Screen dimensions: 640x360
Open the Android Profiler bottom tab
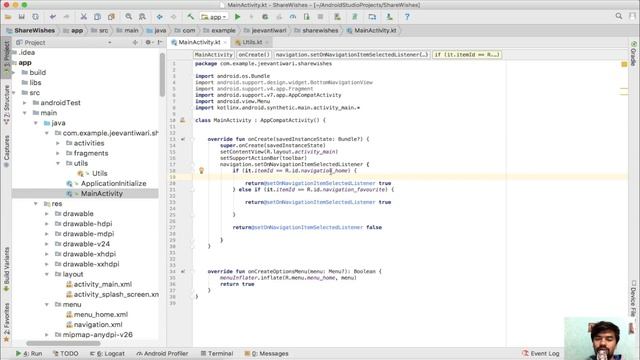tap(162, 353)
